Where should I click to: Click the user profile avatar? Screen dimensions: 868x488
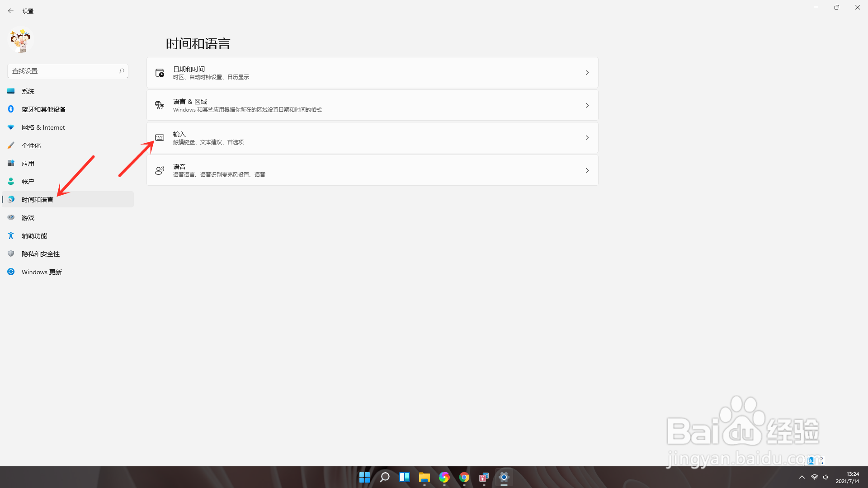[20, 41]
